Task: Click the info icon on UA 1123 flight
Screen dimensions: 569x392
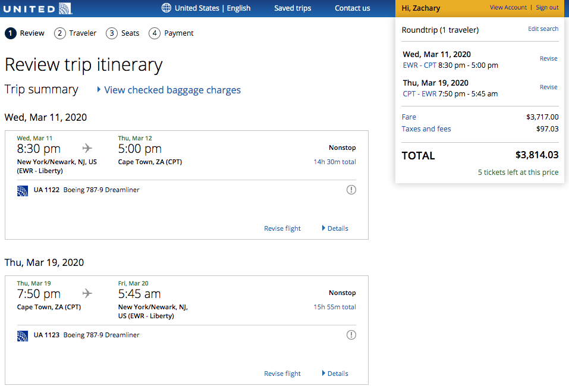Action: (351, 335)
